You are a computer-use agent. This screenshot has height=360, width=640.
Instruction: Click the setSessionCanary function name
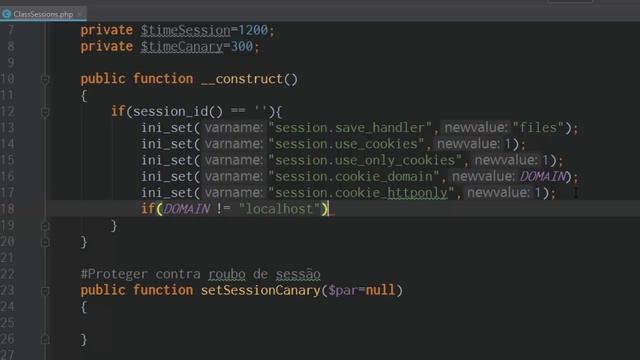tap(260, 290)
